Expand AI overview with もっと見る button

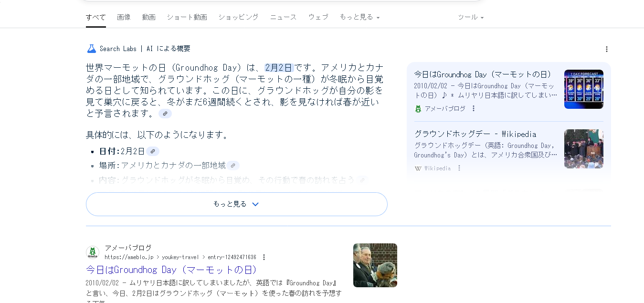coord(237,204)
